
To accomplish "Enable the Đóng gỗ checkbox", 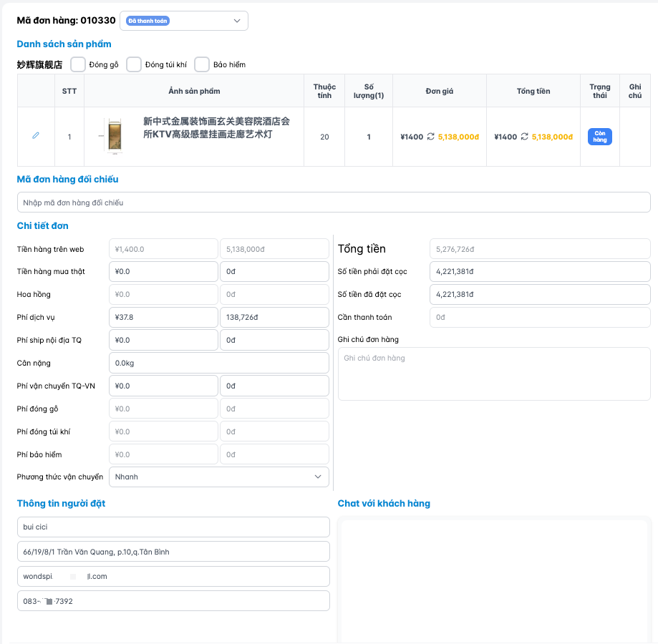I will (x=79, y=64).
